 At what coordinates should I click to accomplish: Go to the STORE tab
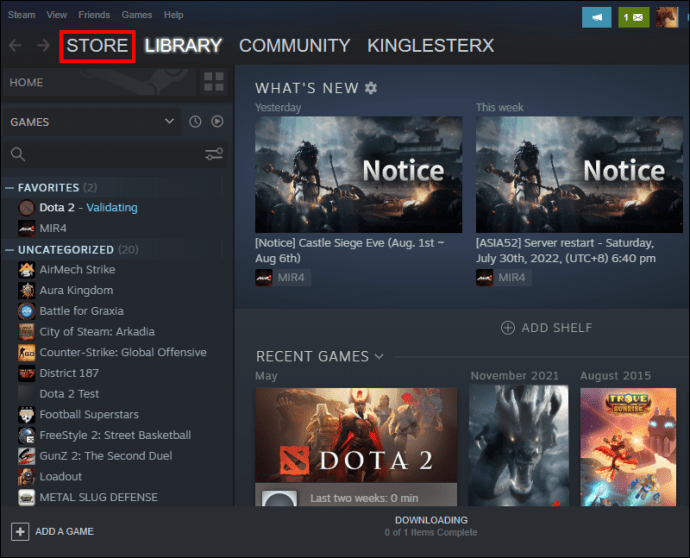(x=97, y=46)
